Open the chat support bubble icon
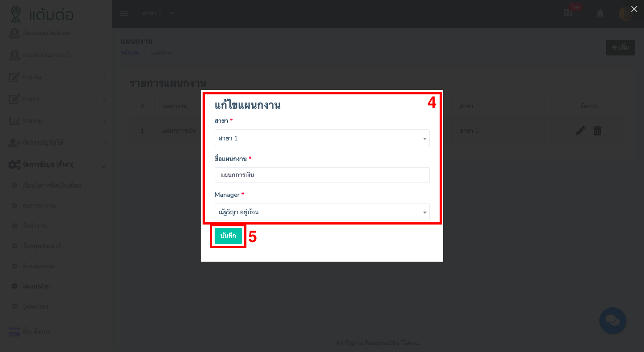 [x=612, y=320]
